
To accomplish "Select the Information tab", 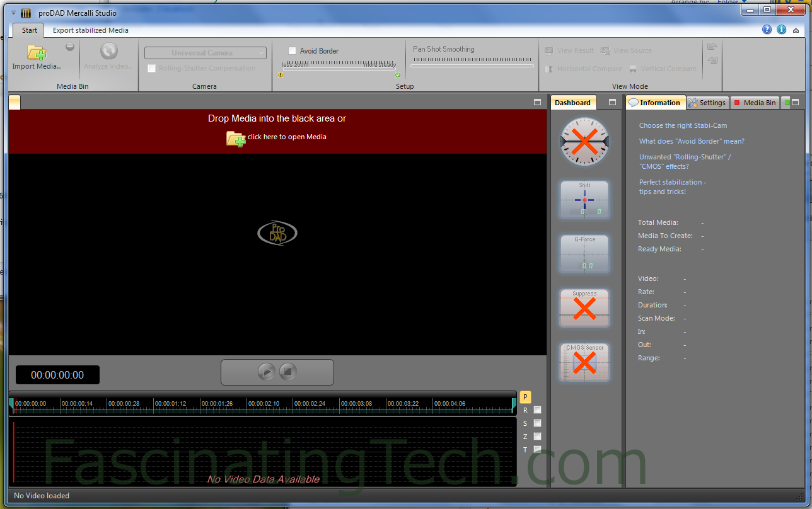I will tap(656, 103).
